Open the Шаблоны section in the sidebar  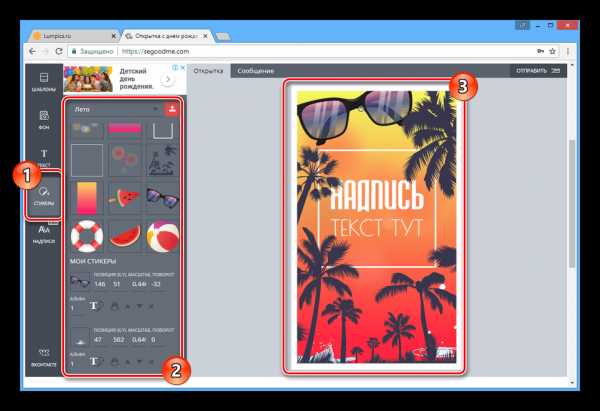[44, 82]
